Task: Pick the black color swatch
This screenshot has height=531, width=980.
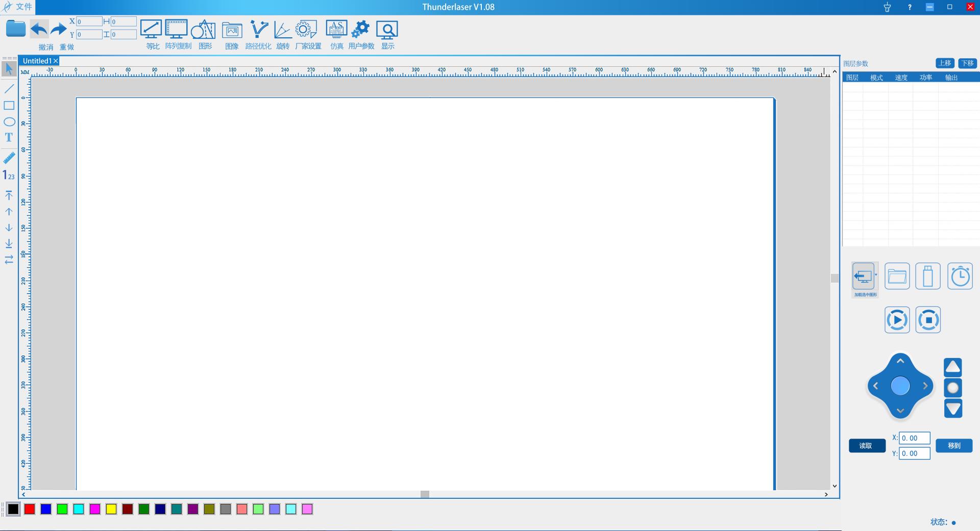Action: point(13,509)
